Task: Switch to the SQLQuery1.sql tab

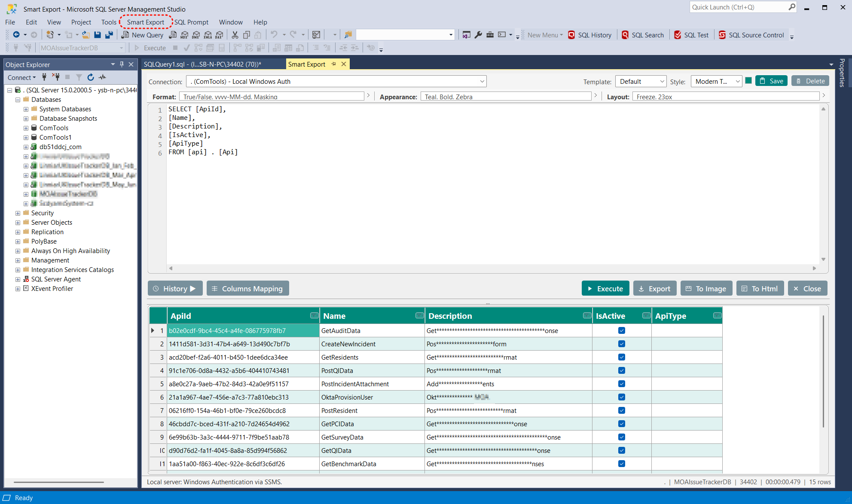Action: pyautogui.click(x=202, y=64)
